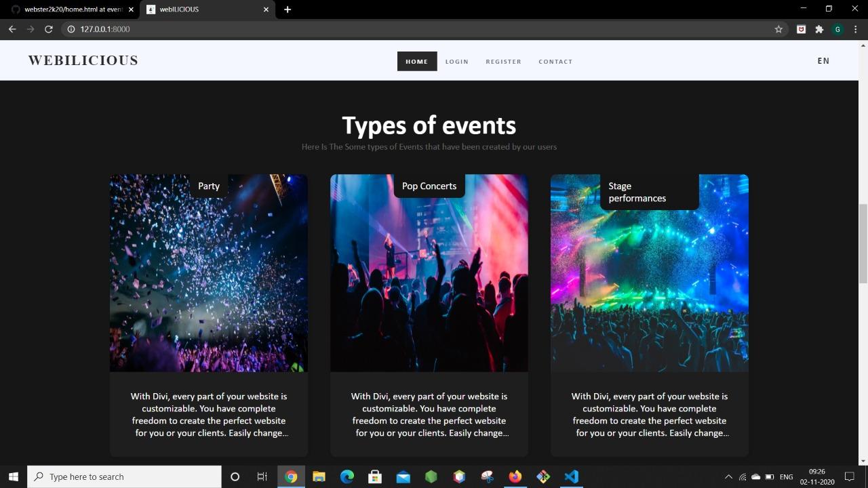
Task: Reload the page with the refresh icon
Action: click(x=49, y=29)
